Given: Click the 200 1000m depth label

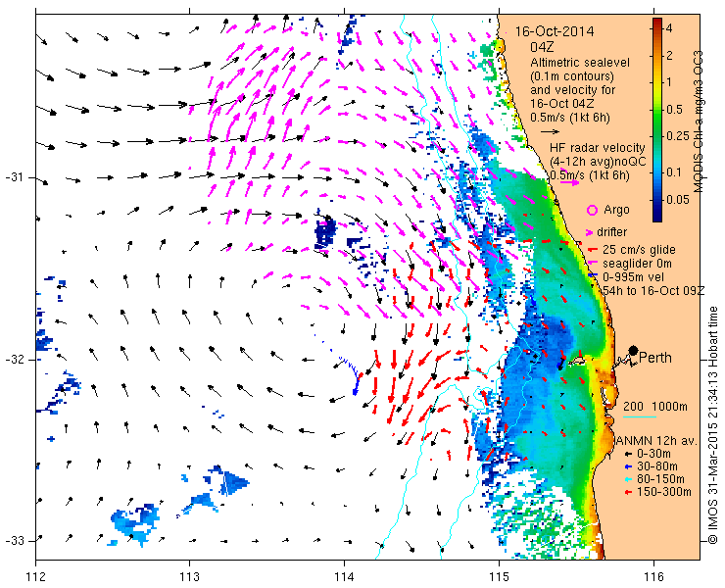Looking at the screenshot, I should point(655,407).
